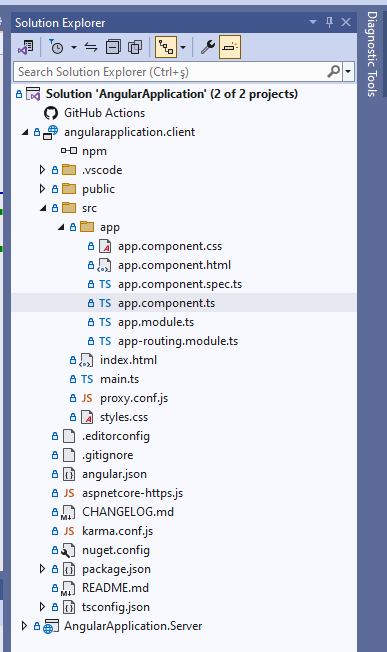Expand the .vscode folder
Image resolution: width=387 pixels, height=652 pixels.
click(42, 170)
